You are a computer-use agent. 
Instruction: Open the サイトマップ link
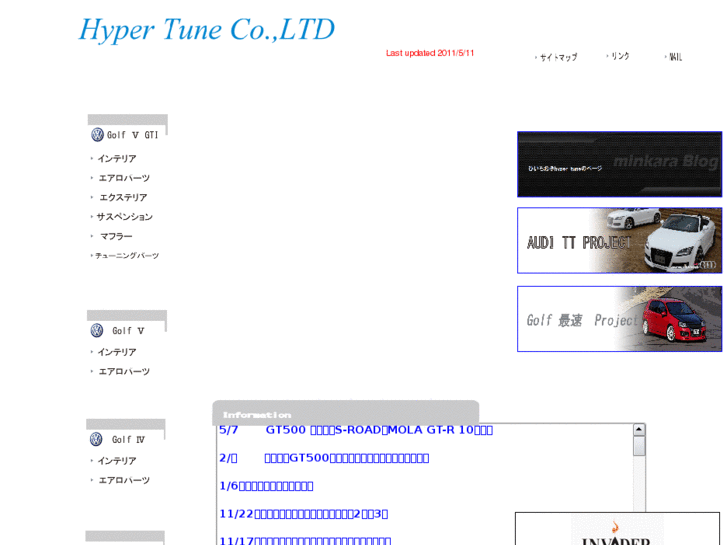558,57
